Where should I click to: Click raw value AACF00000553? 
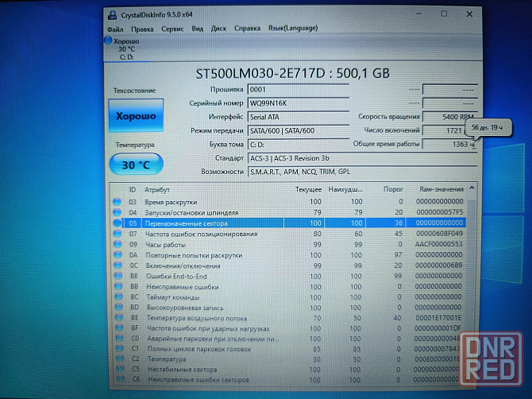tap(438, 244)
